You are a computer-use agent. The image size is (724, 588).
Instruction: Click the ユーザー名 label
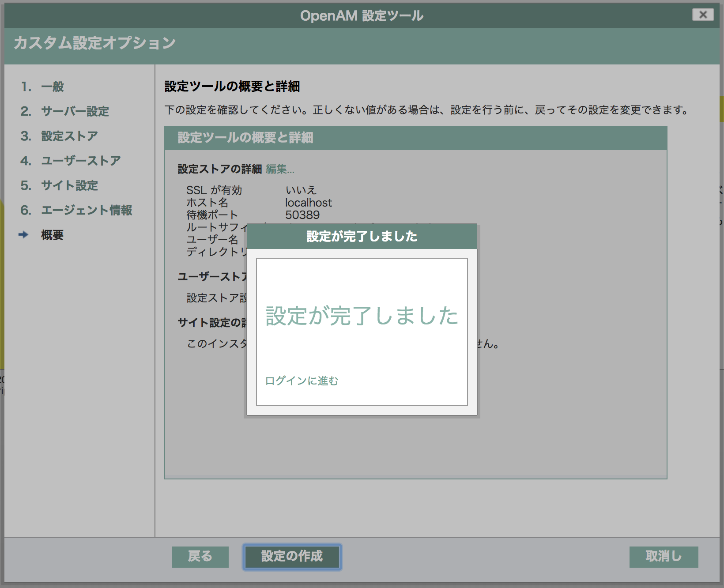click(x=212, y=240)
